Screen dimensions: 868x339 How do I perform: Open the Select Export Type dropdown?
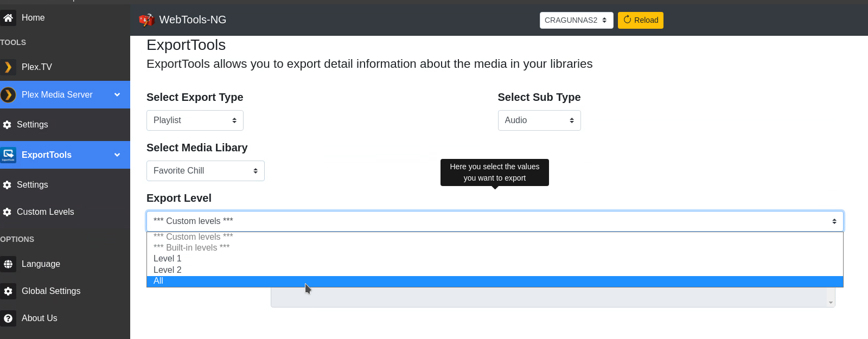point(195,120)
